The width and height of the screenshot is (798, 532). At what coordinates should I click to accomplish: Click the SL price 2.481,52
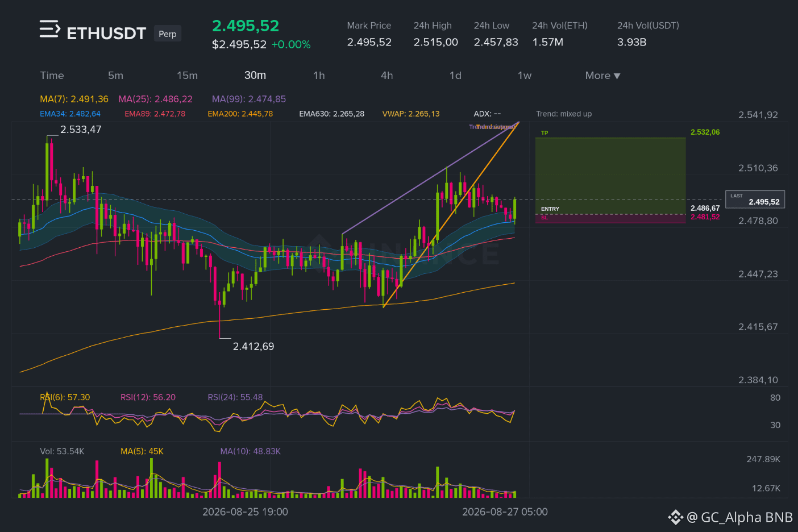705,217
